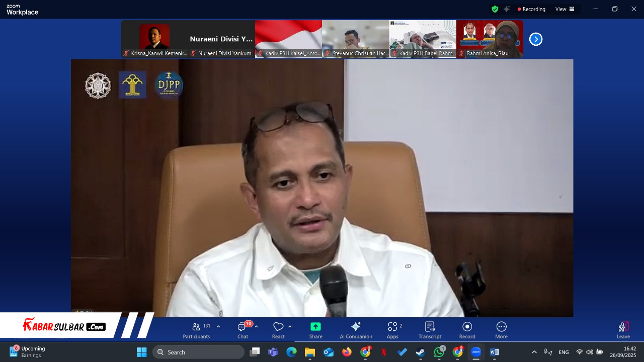Start screen Share
Image resolution: width=644 pixels, height=362 pixels.
315,330
